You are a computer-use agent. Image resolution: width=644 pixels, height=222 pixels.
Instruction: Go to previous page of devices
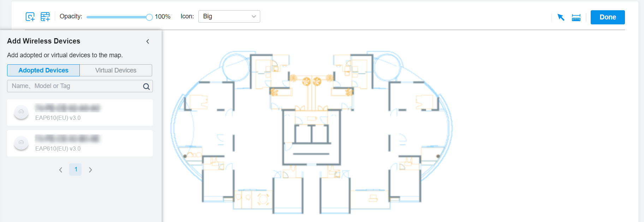[61, 170]
